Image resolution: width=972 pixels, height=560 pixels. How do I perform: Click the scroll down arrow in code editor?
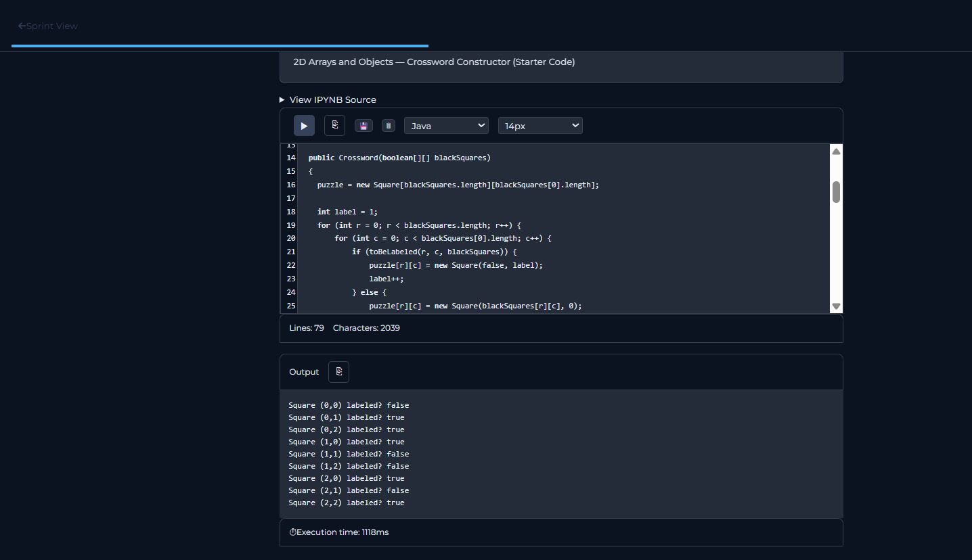[836, 306]
